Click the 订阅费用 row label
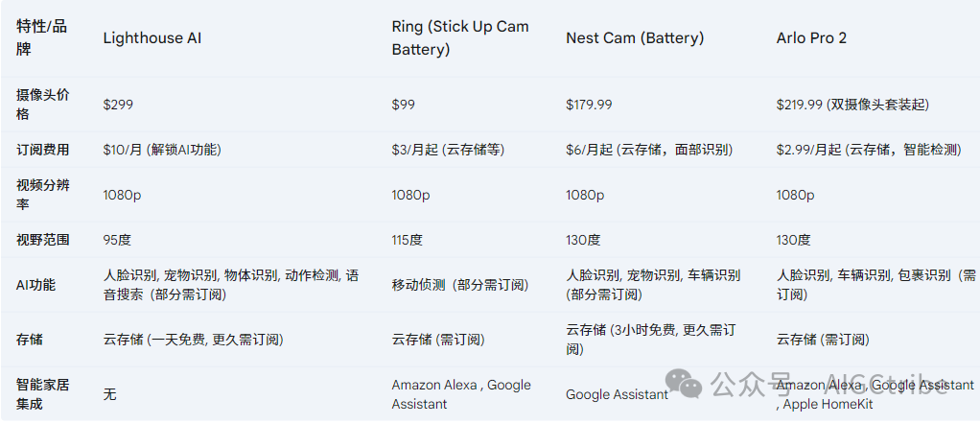Screen dimensions: 980x424 click(42, 150)
